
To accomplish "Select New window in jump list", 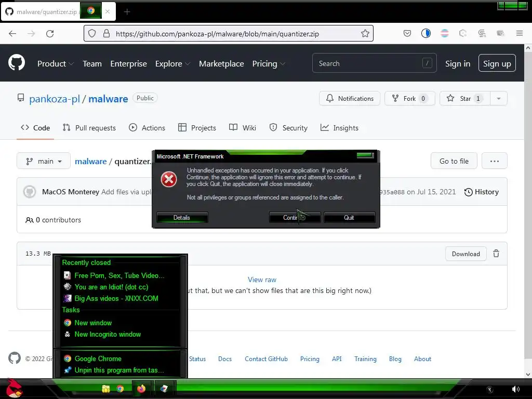I will [x=93, y=323].
